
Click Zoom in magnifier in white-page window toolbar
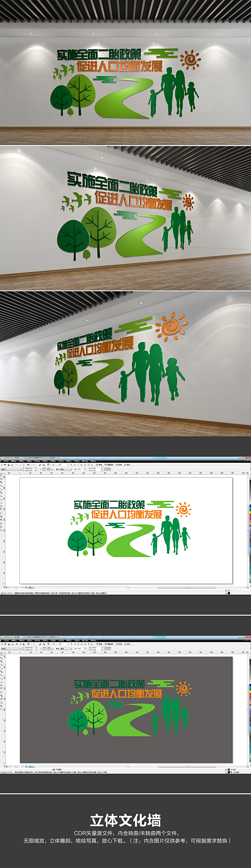71,465
